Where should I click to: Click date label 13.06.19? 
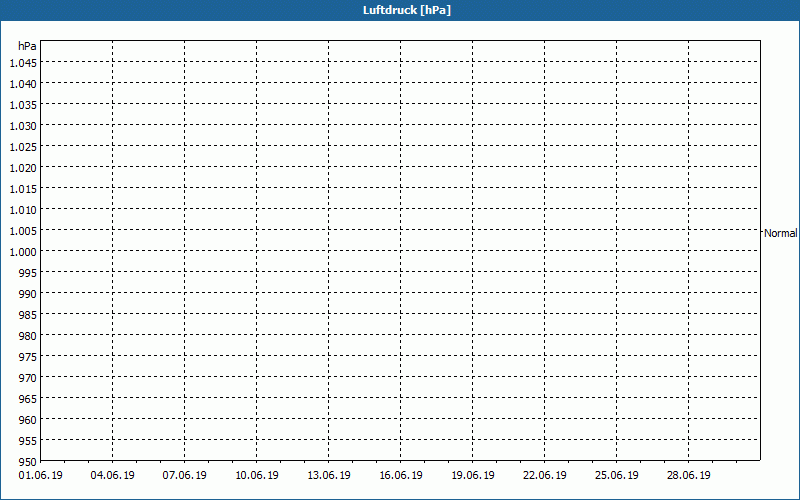coord(329,475)
